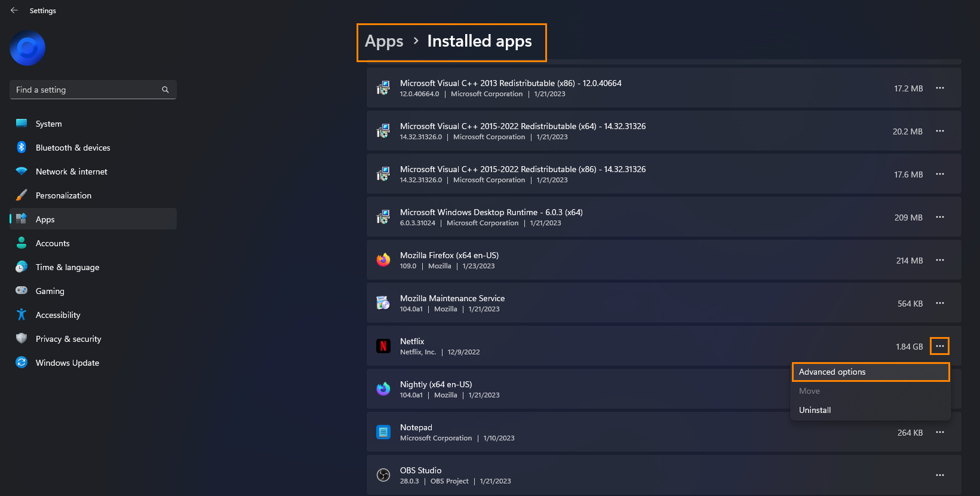Viewport: 980px width, 496px height.
Task: Go to Network & internet settings
Action: pyautogui.click(x=93, y=172)
